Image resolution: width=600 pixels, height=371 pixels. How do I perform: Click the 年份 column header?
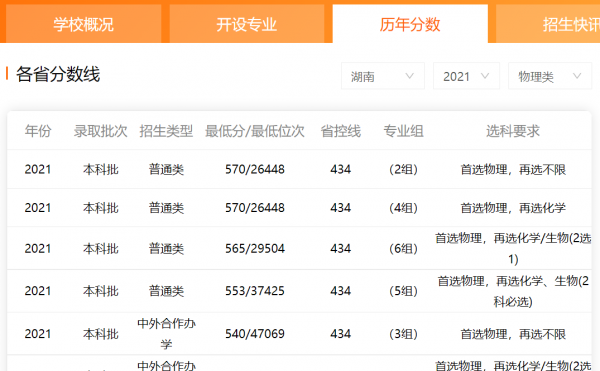pos(38,131)
